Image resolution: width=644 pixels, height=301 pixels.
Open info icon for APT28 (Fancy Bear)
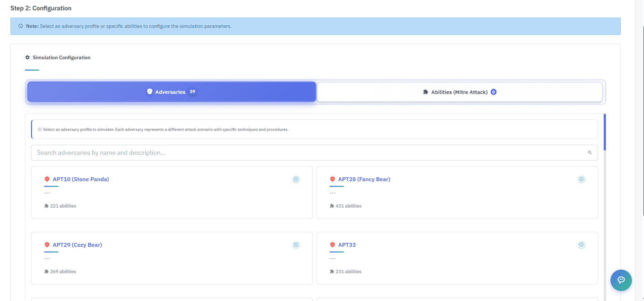tap(582, 179)
